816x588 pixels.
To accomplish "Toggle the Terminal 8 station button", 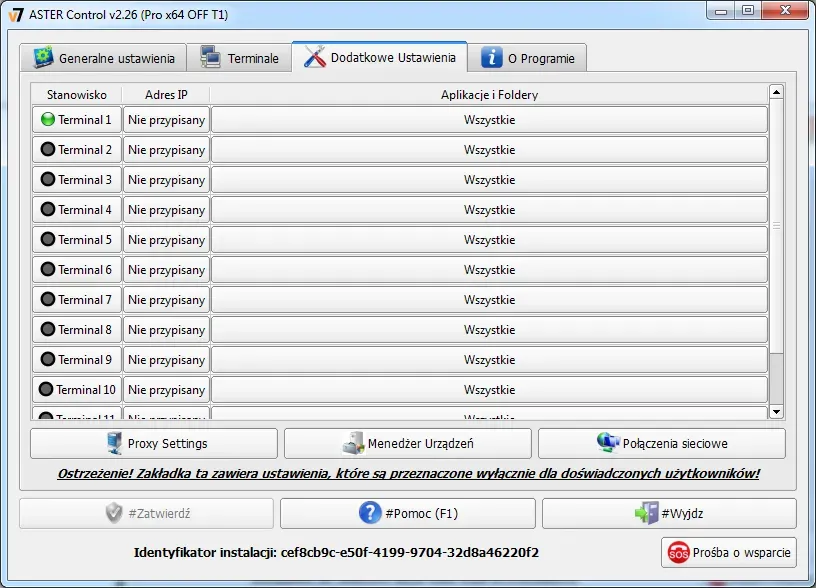I will point(76,330).
